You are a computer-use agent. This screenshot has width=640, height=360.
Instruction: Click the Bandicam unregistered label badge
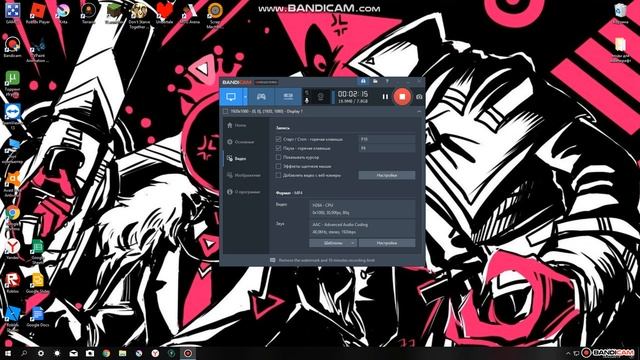click(266, 82)
